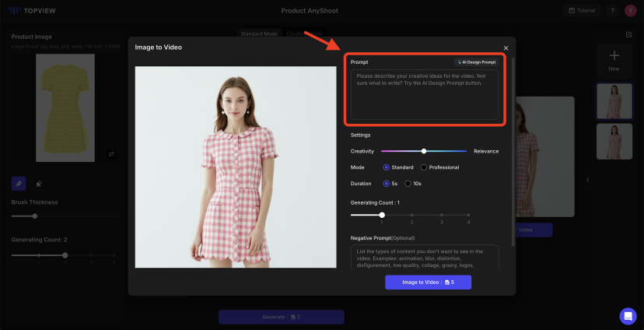Set dialog Generating Count to 4
Image resolution: width=644 pixels, height=330 pixels.
[469, 215]
